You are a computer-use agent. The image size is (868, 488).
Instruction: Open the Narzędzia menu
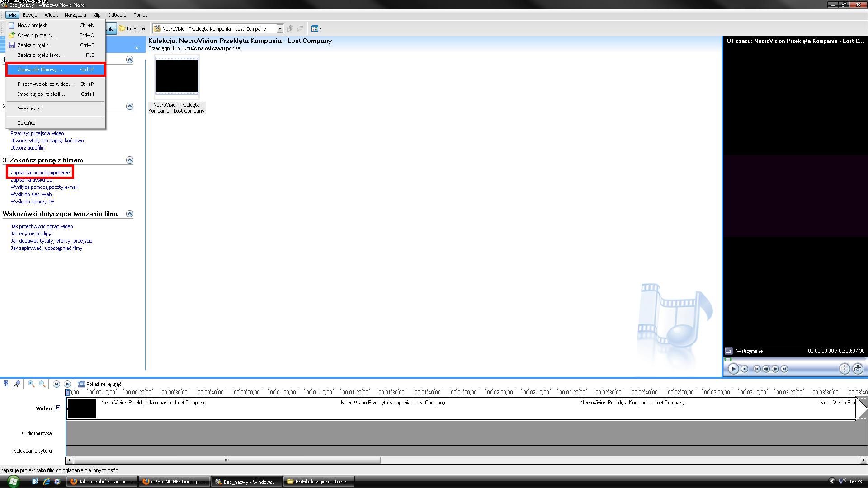pyautogui.click(x=75, y=15)
